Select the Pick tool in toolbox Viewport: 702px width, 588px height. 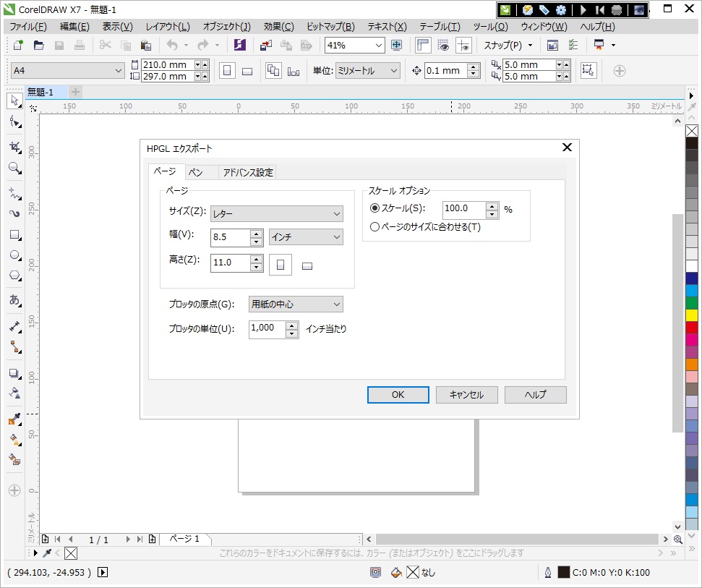[x=14, y=101]
